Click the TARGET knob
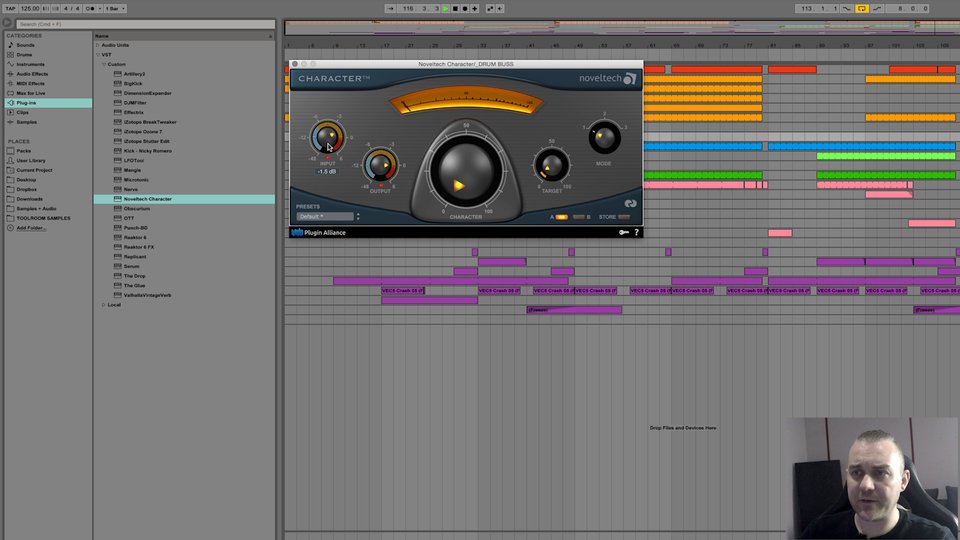 552,166
